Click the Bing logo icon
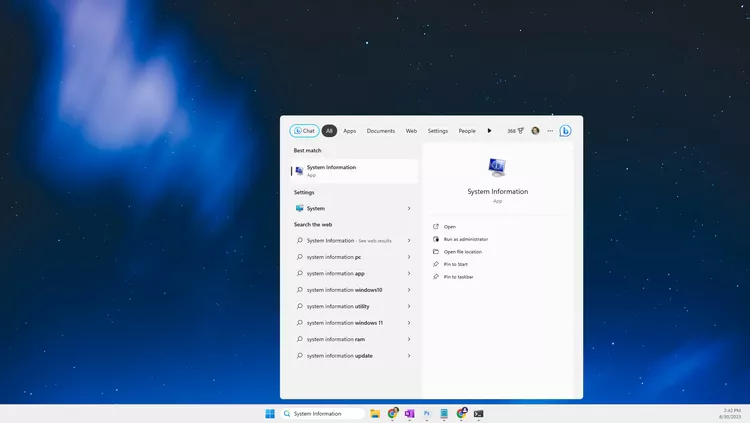 tap(565, 131)
